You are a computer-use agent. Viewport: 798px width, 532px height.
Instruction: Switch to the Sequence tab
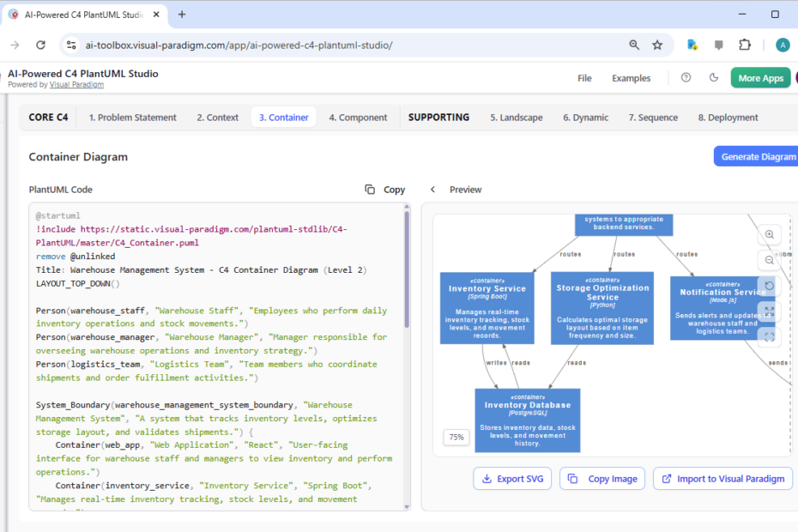pos(656,117)
